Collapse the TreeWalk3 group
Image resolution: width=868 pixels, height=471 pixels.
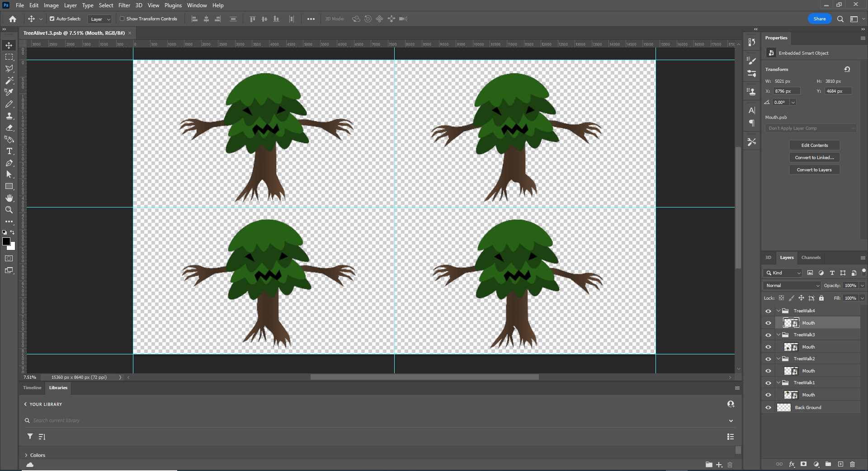pyautogui.click(x=778, y=335)
